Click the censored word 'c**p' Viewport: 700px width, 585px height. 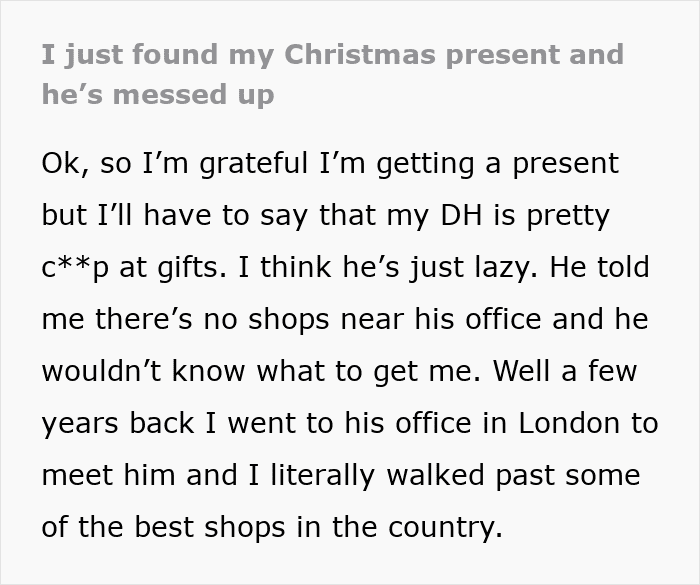pyautogui.click(x=76, y=268)
